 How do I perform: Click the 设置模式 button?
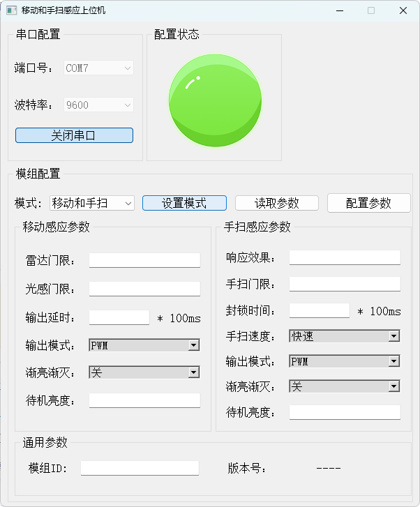tap(184, 203)
